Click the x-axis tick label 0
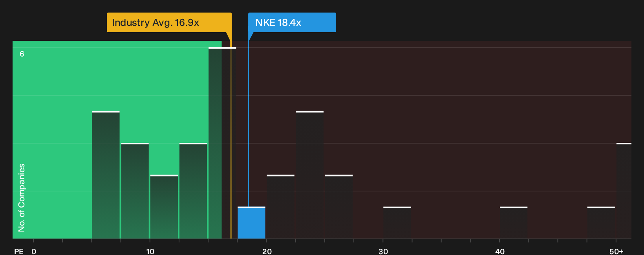The height and width of the screenshot is (255, 644). [x=34, y=251]
